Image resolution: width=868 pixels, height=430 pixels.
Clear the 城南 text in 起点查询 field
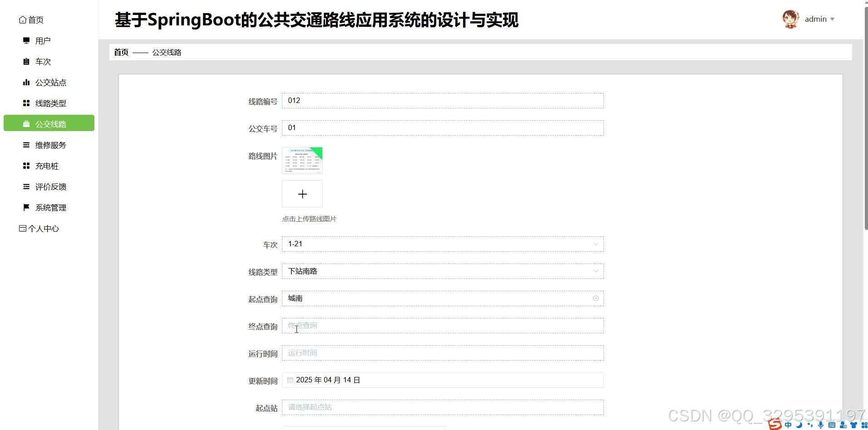coord(595,298)
